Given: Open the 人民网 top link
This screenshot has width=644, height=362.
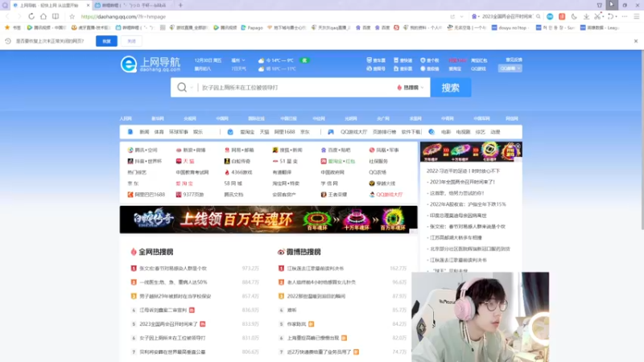Looking at the screenshot, I should [126, 118].
